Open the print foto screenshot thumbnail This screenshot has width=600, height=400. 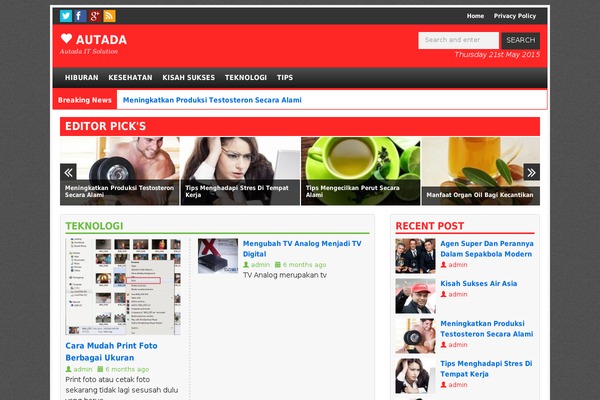tap(123, 287)
